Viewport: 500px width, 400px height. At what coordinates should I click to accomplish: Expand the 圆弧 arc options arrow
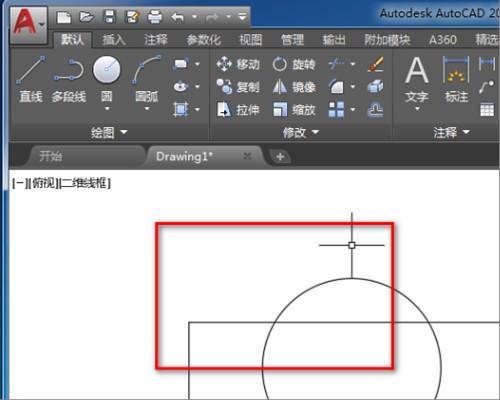tap(147, 109)
